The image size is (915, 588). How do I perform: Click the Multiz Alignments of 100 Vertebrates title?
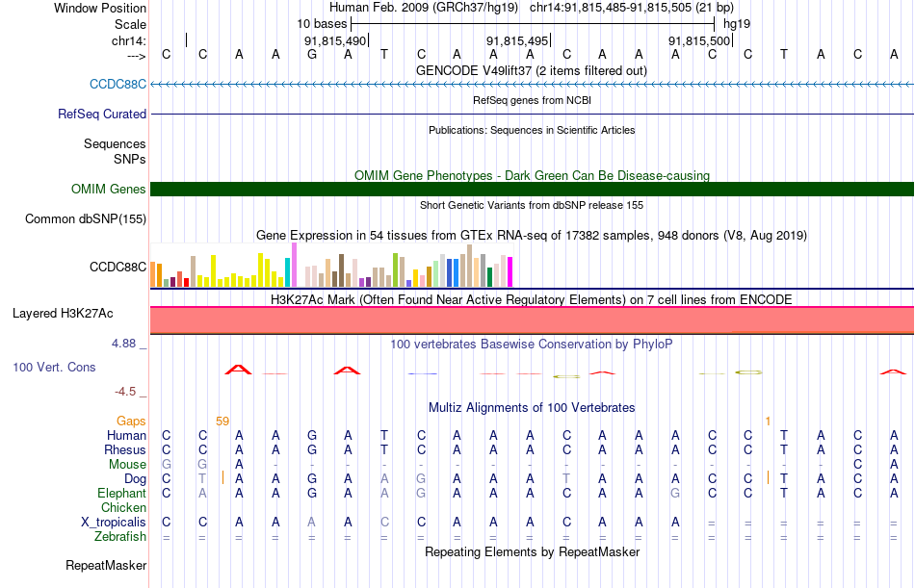coord(532,407)
